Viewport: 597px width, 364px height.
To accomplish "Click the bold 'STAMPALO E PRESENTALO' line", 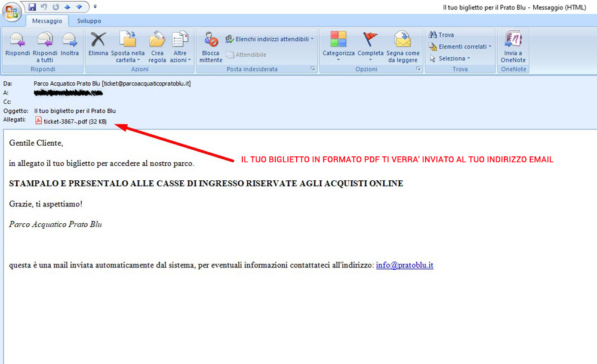I will [206, 184].
